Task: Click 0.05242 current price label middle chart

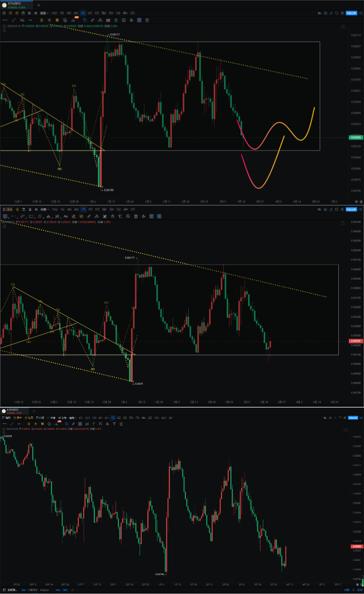Action: tap(356, 341)
